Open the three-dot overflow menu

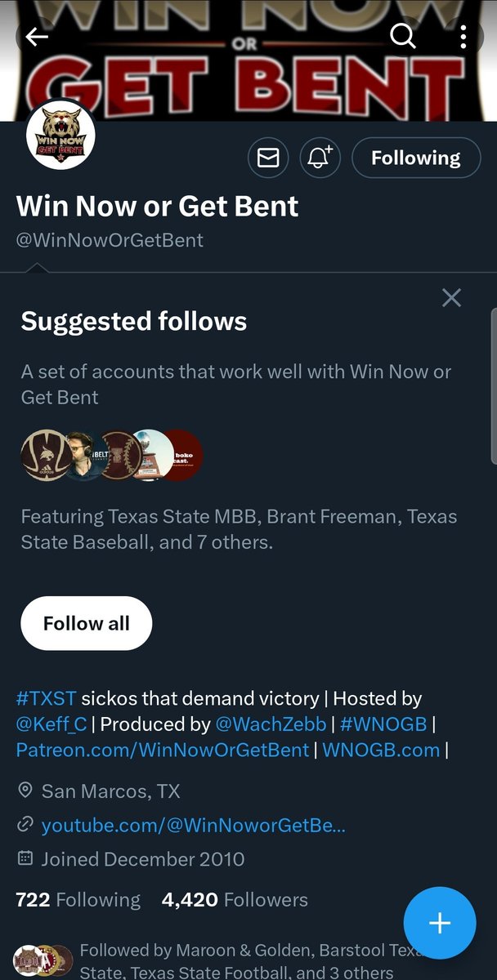[x=463, y=37]
